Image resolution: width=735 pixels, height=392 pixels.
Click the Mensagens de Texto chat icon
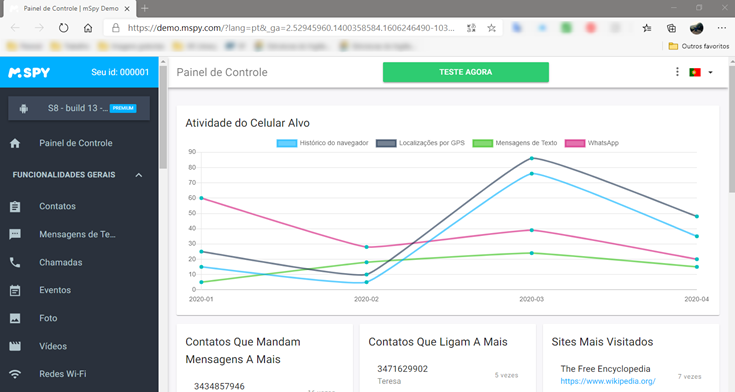coord(15,234)
